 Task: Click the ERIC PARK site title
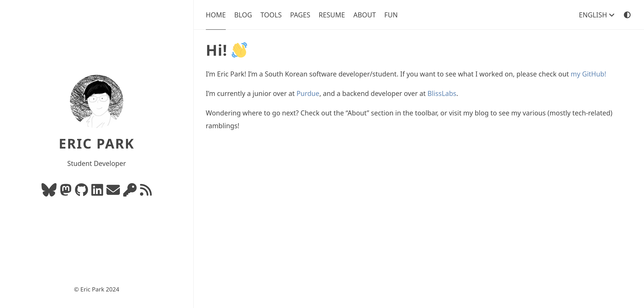(x=96, y=144)
